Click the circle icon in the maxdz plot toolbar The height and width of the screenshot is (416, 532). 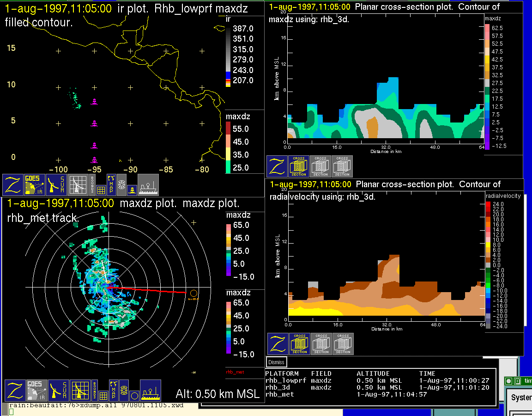tap(133, 396)
